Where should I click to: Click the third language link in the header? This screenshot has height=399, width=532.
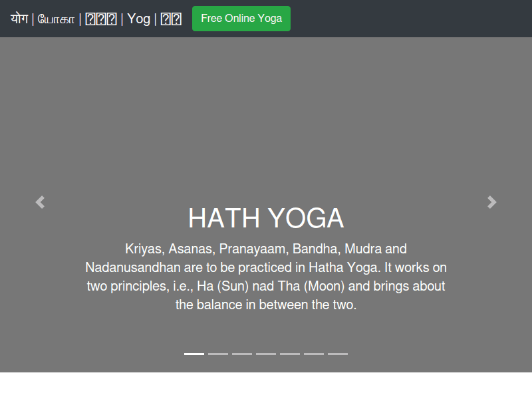[x=100, y=19]
